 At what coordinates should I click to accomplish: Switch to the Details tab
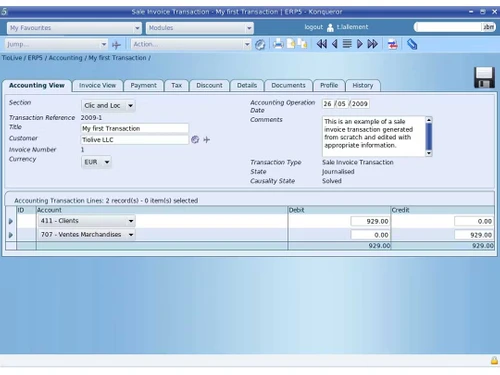247,86
